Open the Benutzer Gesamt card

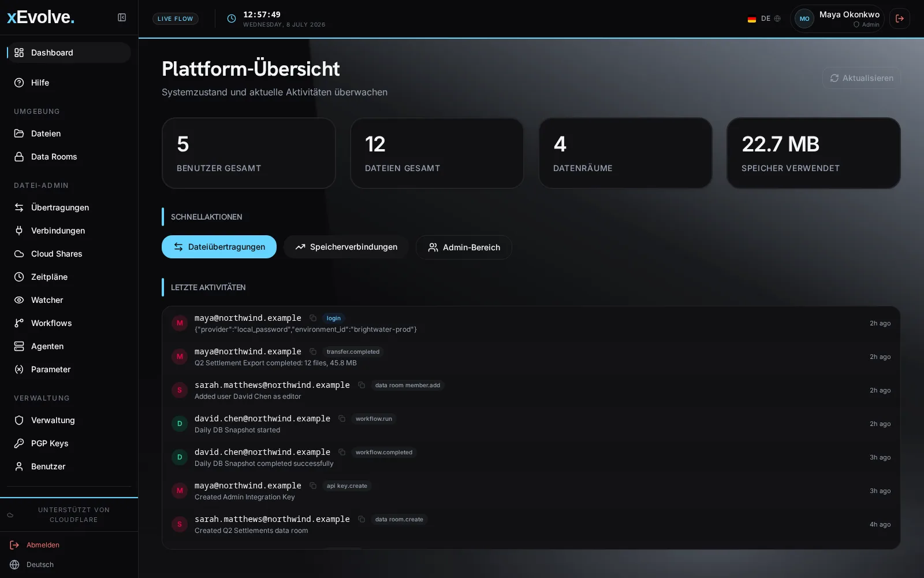click(x=249, y=153)
